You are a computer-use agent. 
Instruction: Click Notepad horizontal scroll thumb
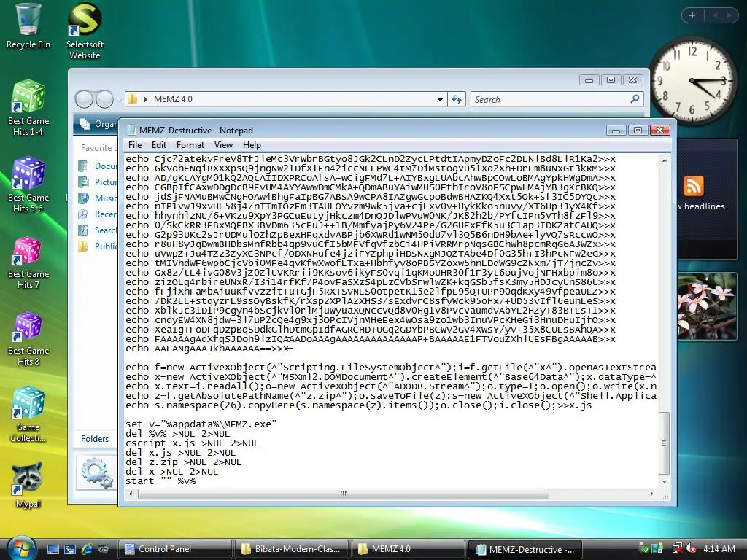pos(343,494)
